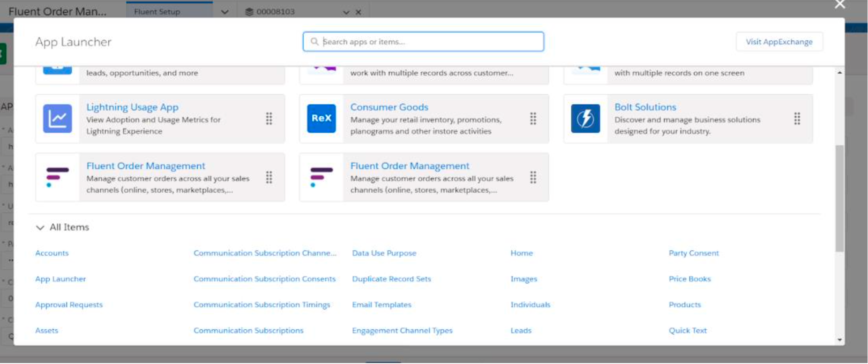868x364 pixels.
Task: Click the App Launcher vertical scrollbar thumb
Action: point(839,198)
